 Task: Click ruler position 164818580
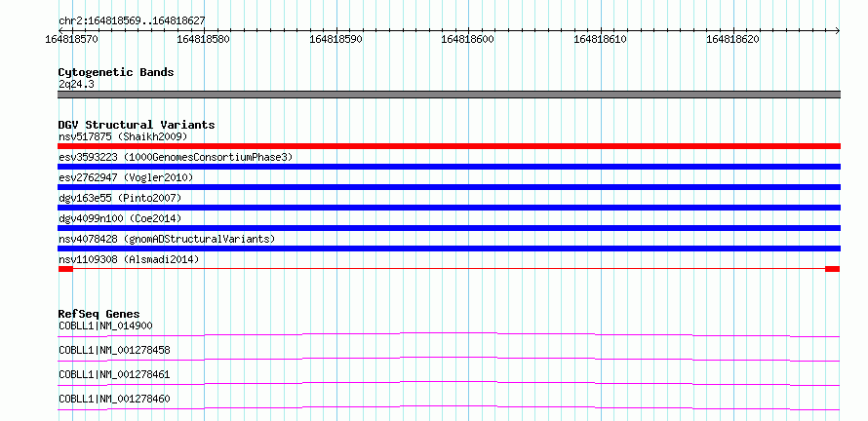(x=204, y=39)
